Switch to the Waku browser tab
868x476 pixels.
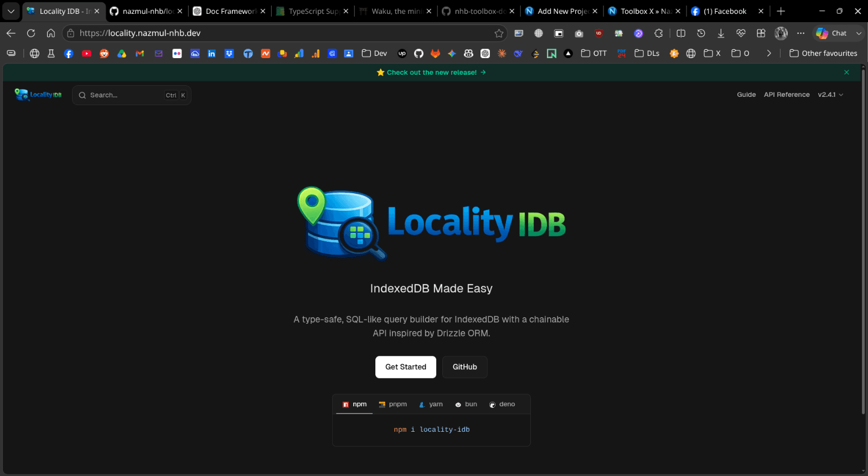[x=396, y=11]
